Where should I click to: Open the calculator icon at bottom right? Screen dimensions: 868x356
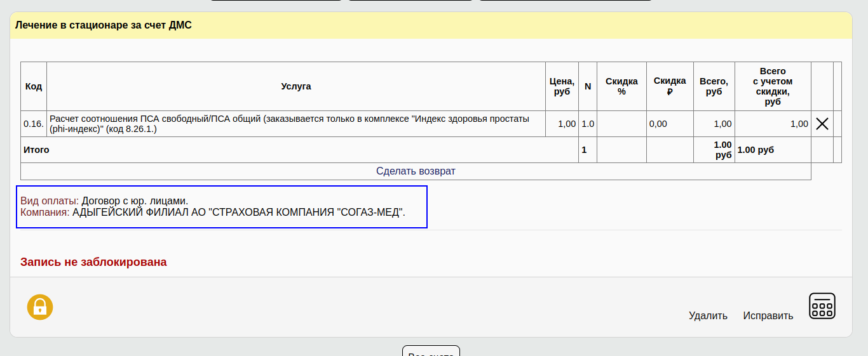822,307
